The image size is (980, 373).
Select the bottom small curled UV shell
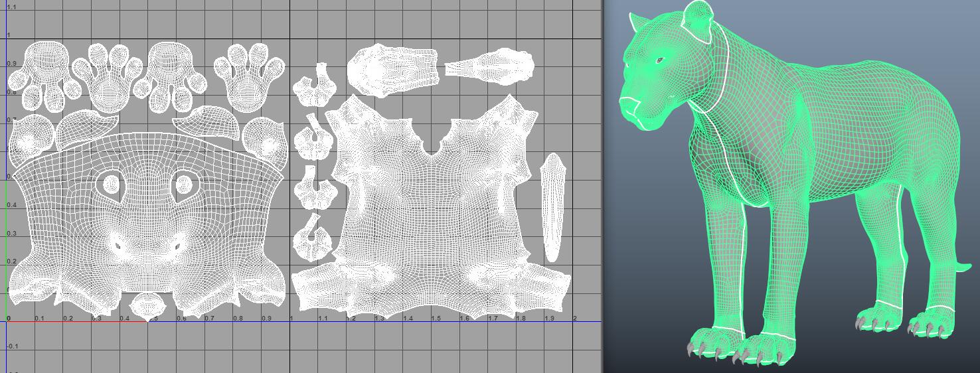pos(315,239)
